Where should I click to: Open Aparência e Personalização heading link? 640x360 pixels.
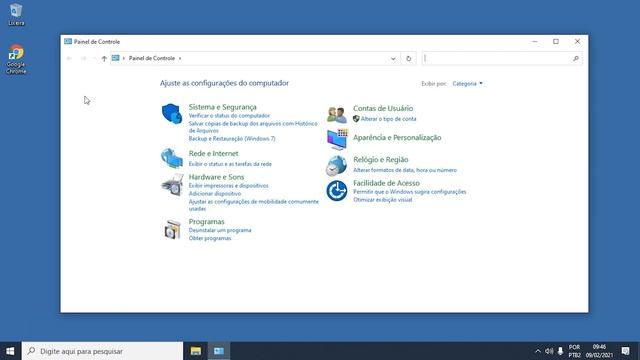pyautogui.click(x=397, y=138)
